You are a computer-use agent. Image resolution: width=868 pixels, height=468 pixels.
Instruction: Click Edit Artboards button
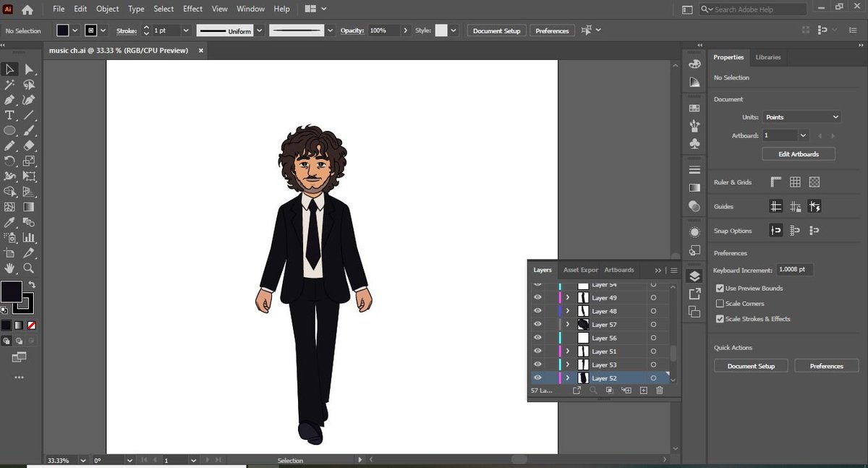(799, 154)
